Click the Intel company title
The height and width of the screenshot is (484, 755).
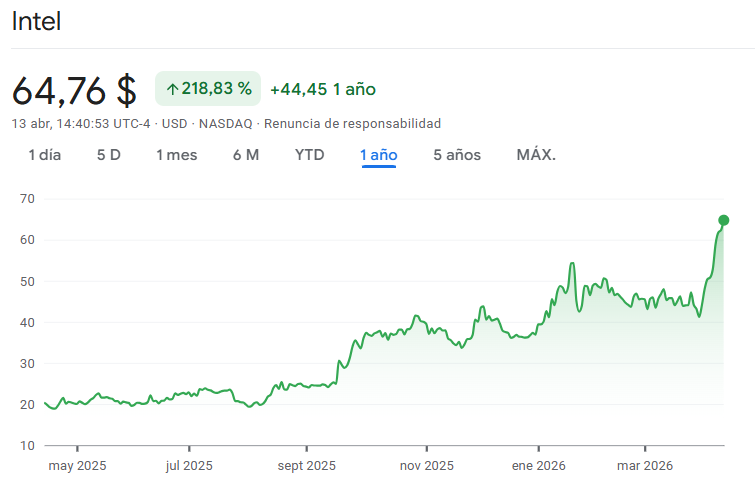[x=36, y=21]
